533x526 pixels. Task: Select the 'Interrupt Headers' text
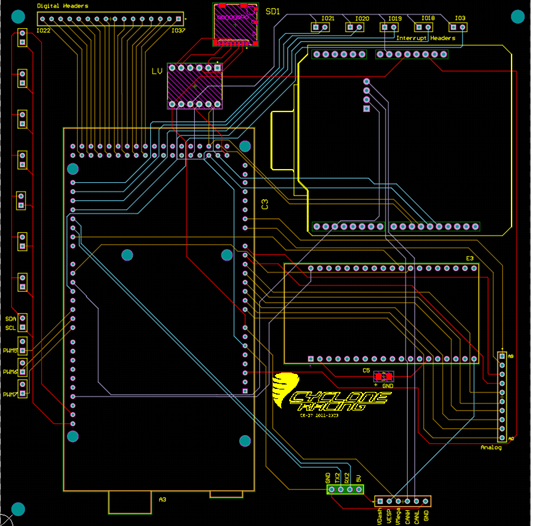click(x=426, y=38)
